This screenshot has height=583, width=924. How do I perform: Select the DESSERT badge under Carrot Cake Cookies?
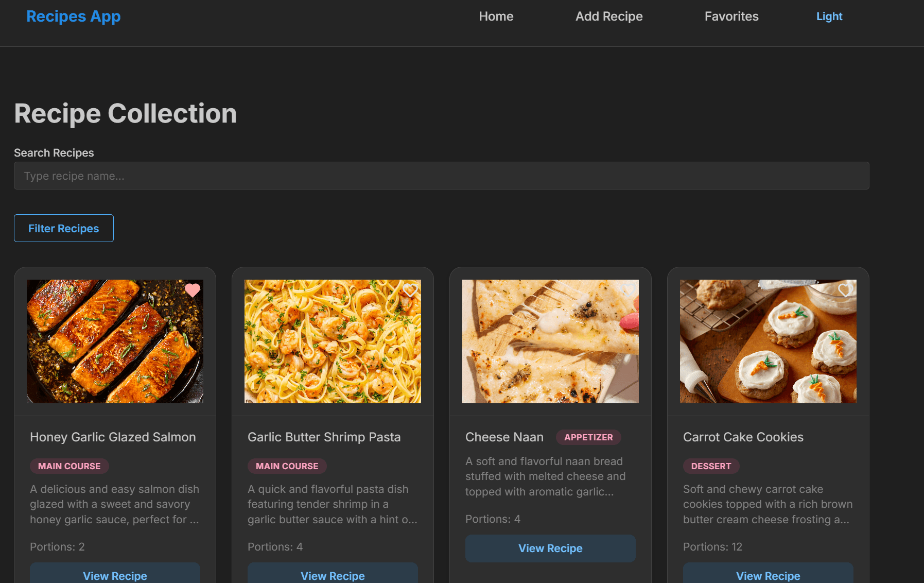[711, 466]
